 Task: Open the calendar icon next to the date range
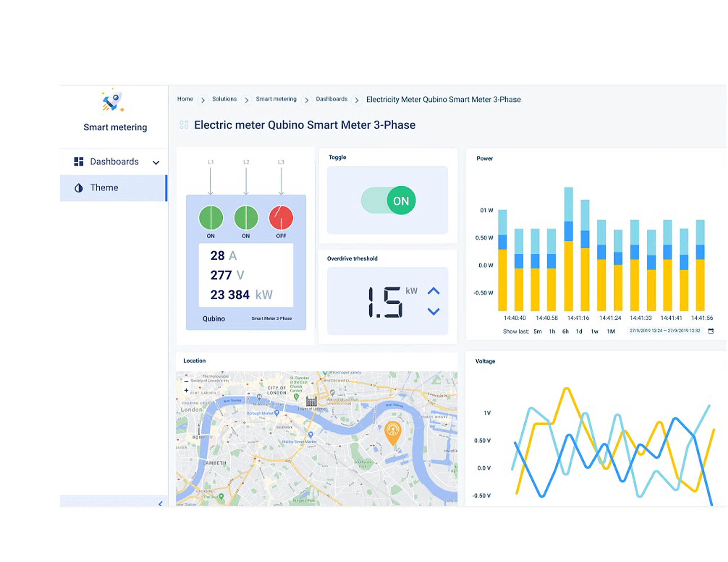pos(712,331)
